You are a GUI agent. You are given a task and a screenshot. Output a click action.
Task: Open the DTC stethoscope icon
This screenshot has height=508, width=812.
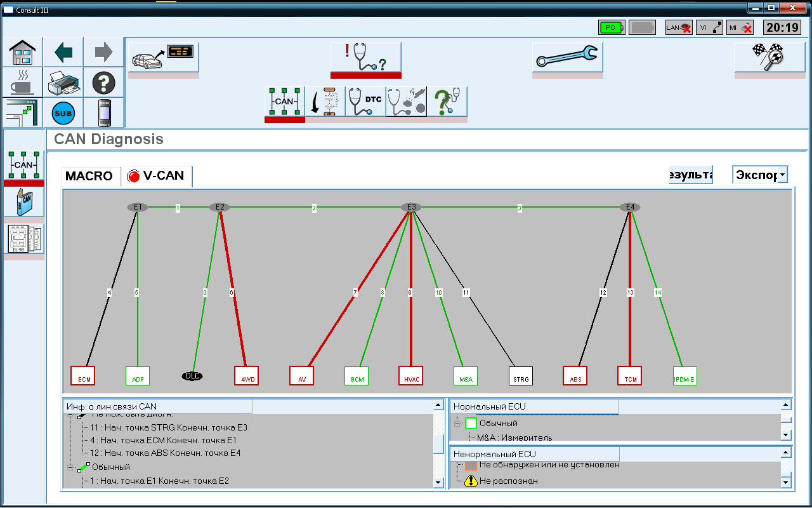(365, 102)
